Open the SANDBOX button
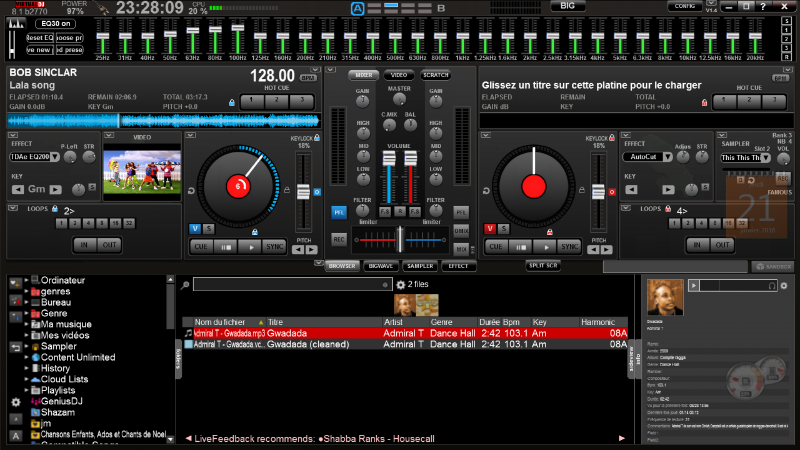The height and width of the screenshot is (450, 800). pyautogui.click(x=773, y=266)
